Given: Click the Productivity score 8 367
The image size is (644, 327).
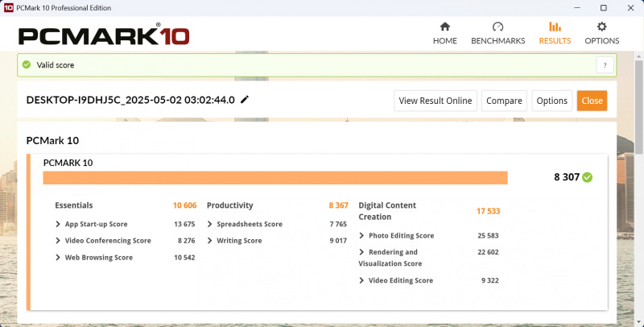Looking at the screenshot, I should [x=338, y=205].
